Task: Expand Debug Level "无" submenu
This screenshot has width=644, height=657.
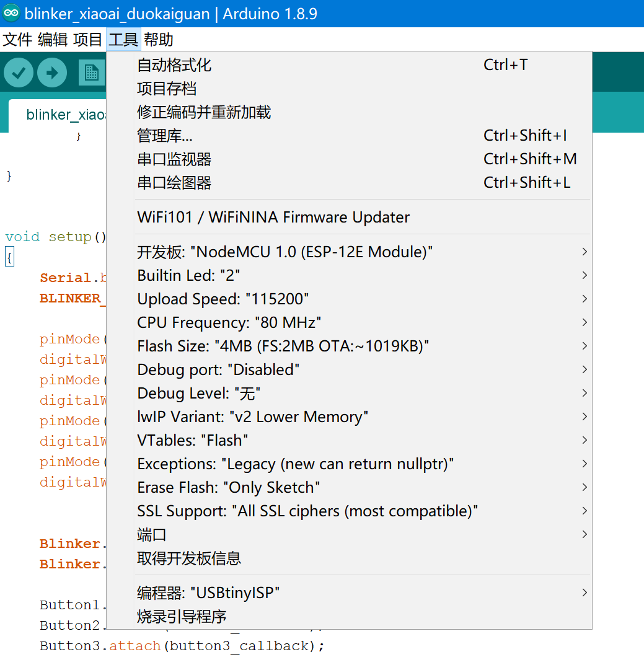Action: click(349, 393)
